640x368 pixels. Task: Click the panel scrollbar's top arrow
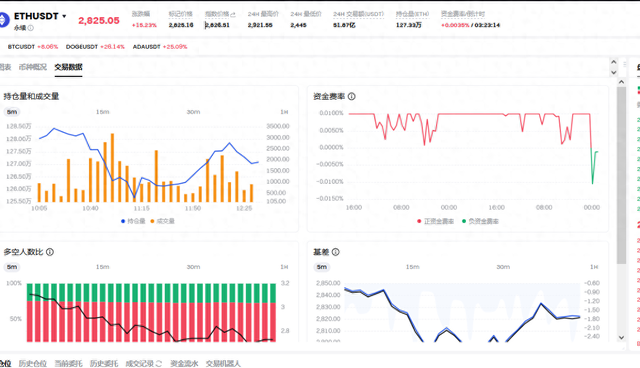point(621,82)
